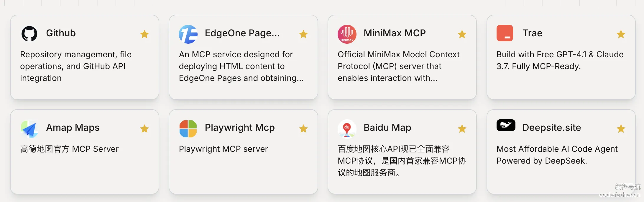Click the 'Official MiniMax Model Context Protocol' description
The width and height of the screenshot is (644, 202).
point(399,66)
